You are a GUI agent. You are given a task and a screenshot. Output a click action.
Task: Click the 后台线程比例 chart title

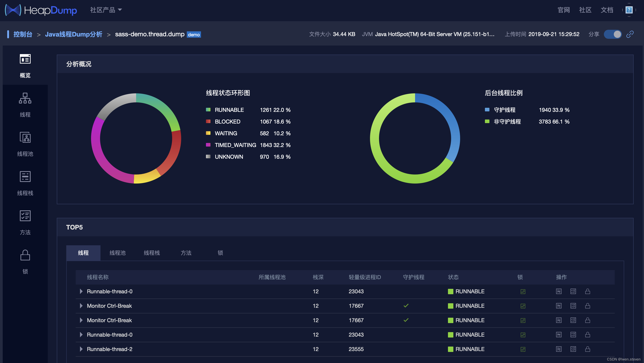click(503, 93)
